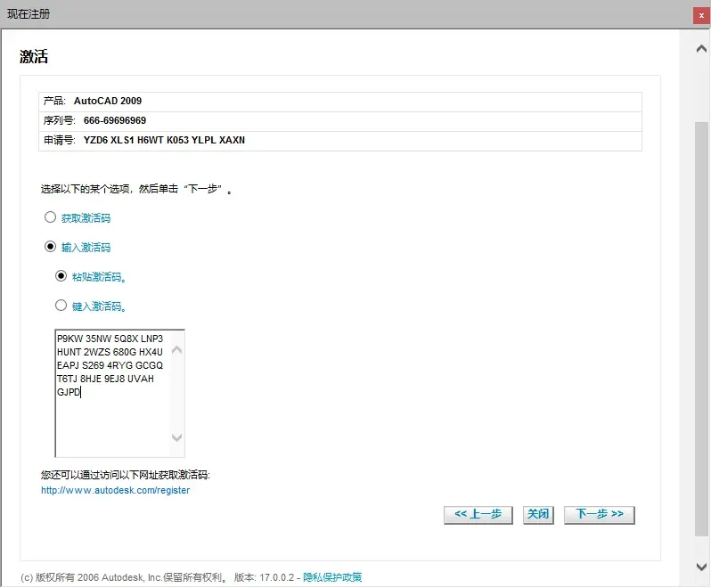
Task: Select the 输入激活码 radio option
Action: click(x=50, y=247)
